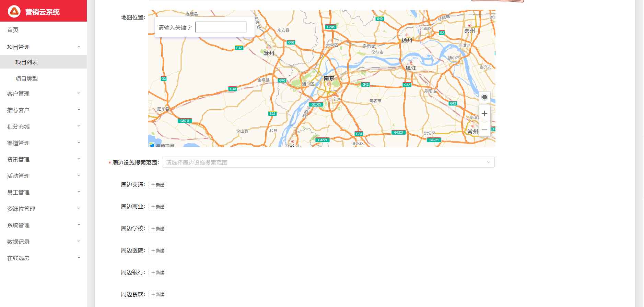This screenshot has width=644, height=307.
Task: Expand the 推荐客户 menu
Action: [x=43, y=110]
